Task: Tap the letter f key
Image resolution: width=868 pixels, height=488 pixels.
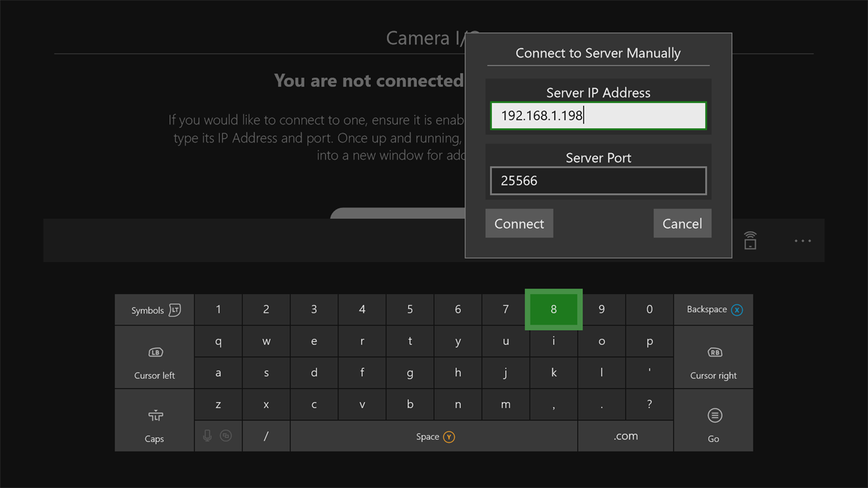Action: (362, 373)
